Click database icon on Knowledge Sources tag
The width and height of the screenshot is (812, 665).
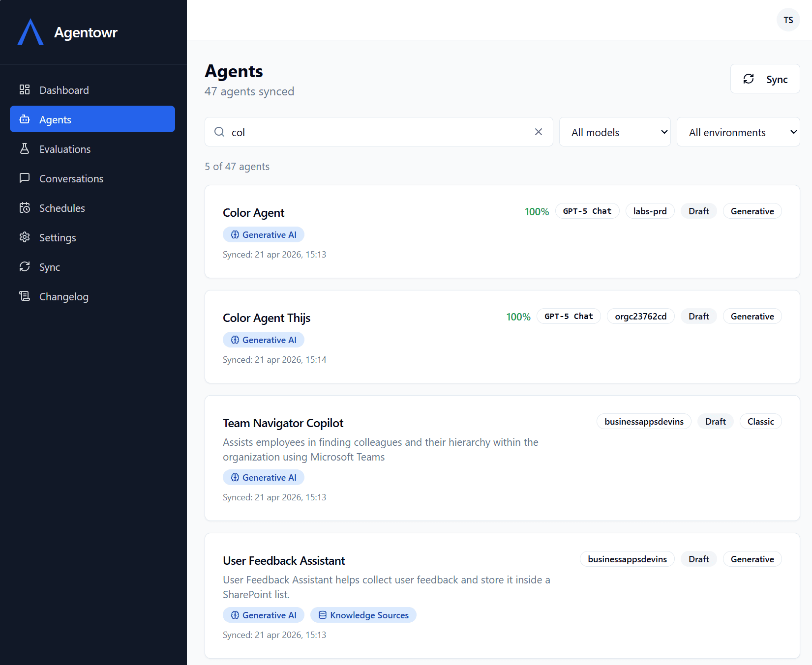[323, 615]
